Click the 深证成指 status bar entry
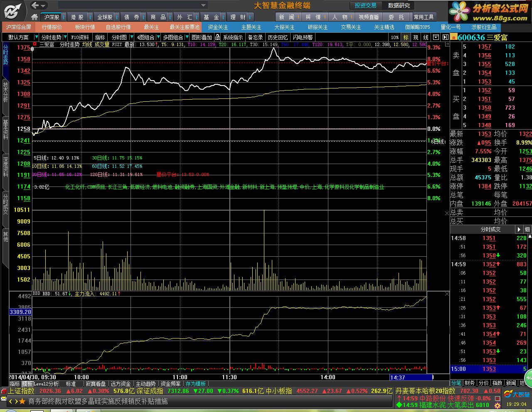The width and height of the screenshot is (532, 412). click(150, 391)
